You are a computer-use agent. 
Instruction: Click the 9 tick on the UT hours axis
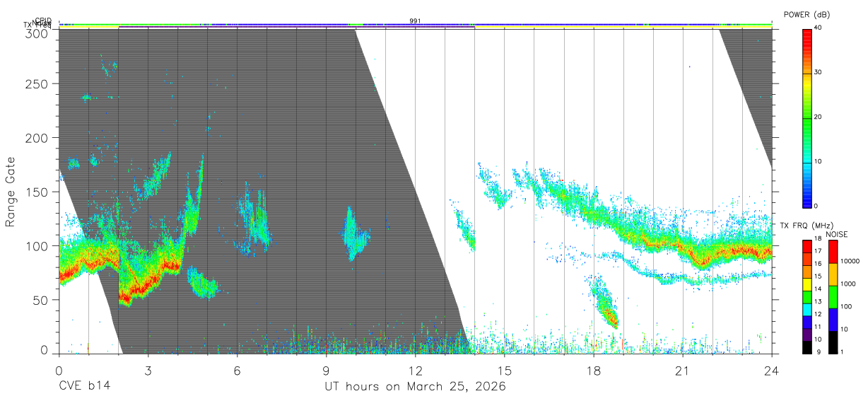pyautogui.click(x=326, y=371)
